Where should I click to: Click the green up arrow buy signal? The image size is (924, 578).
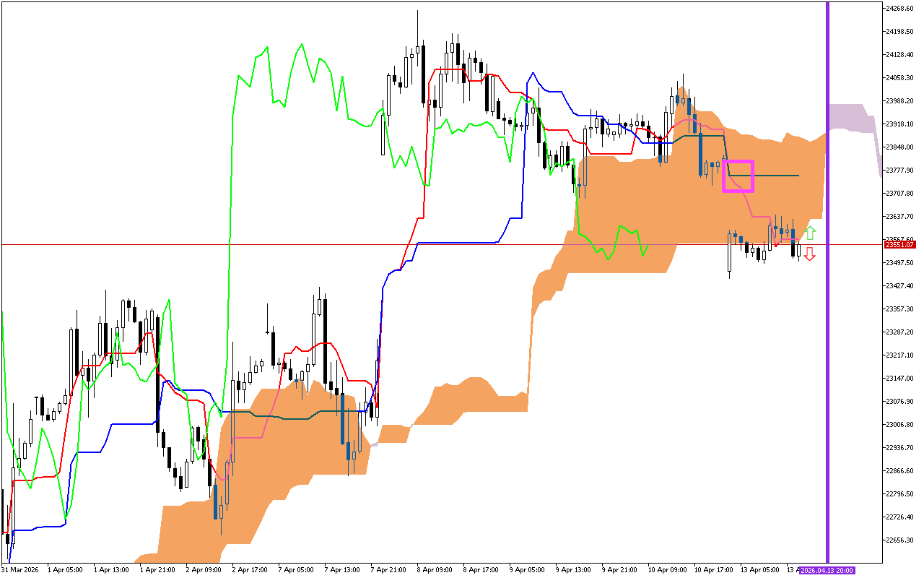coord(811,233)
